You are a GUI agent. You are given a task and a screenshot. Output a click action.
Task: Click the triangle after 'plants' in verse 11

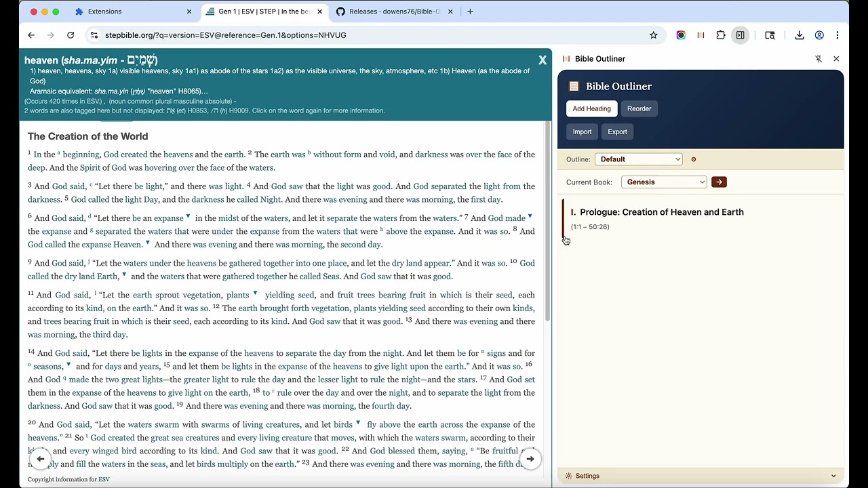pos(255,294)
